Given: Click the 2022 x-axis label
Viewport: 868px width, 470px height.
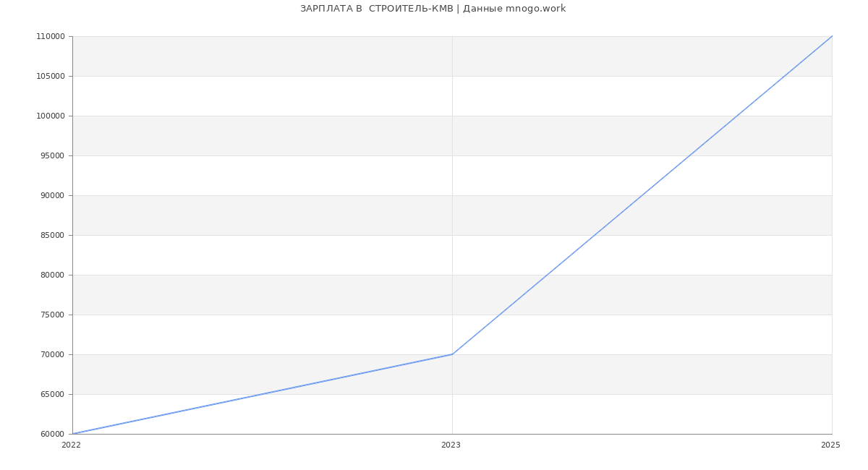Looking at the screenshot, I should 71,445.
